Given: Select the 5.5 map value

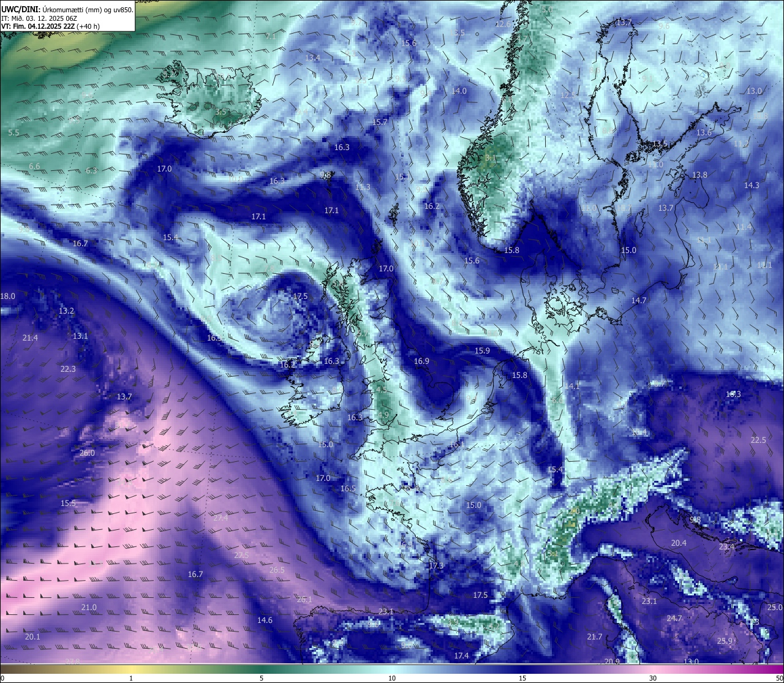Looking at the screenshot, I should click(x=13, y=133).
